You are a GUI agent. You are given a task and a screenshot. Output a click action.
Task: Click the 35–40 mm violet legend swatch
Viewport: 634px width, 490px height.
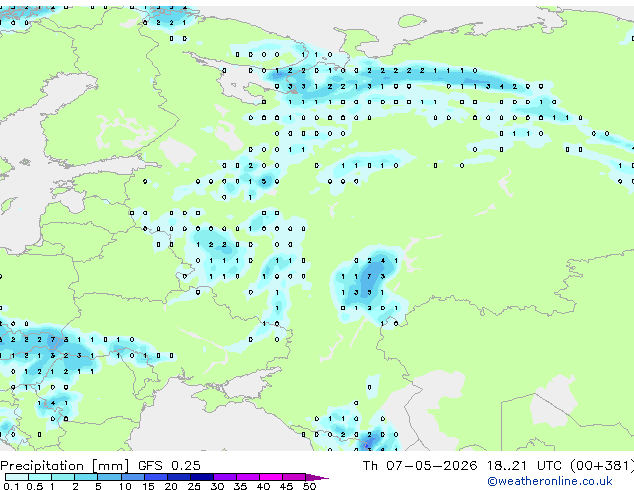point(248,477)
